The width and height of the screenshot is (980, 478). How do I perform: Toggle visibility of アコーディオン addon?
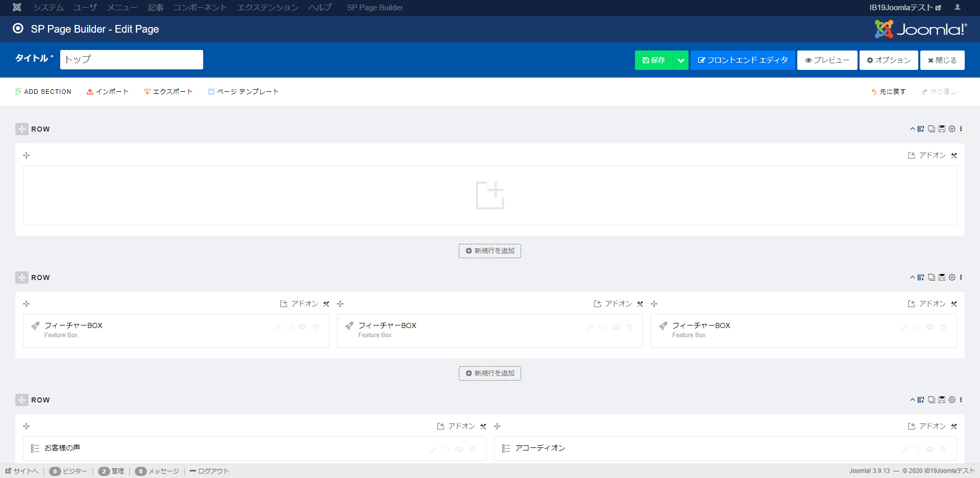click(930, 450)
